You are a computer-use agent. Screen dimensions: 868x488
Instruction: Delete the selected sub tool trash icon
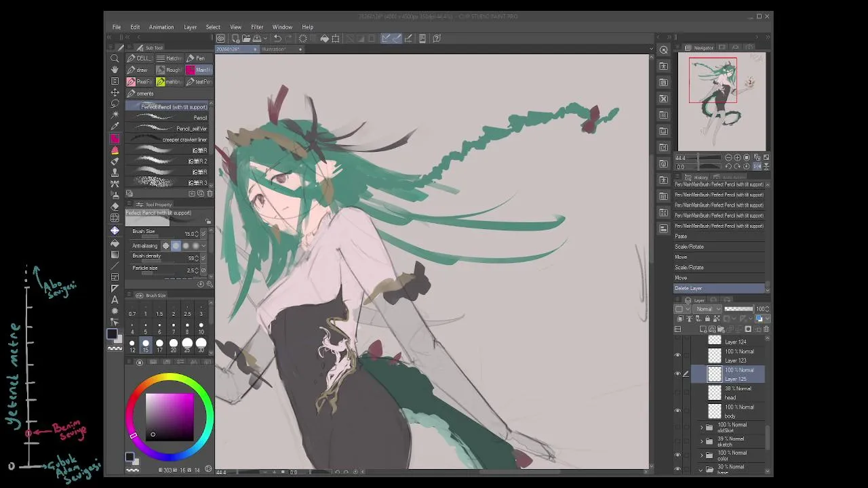click(x=210, y=193)
